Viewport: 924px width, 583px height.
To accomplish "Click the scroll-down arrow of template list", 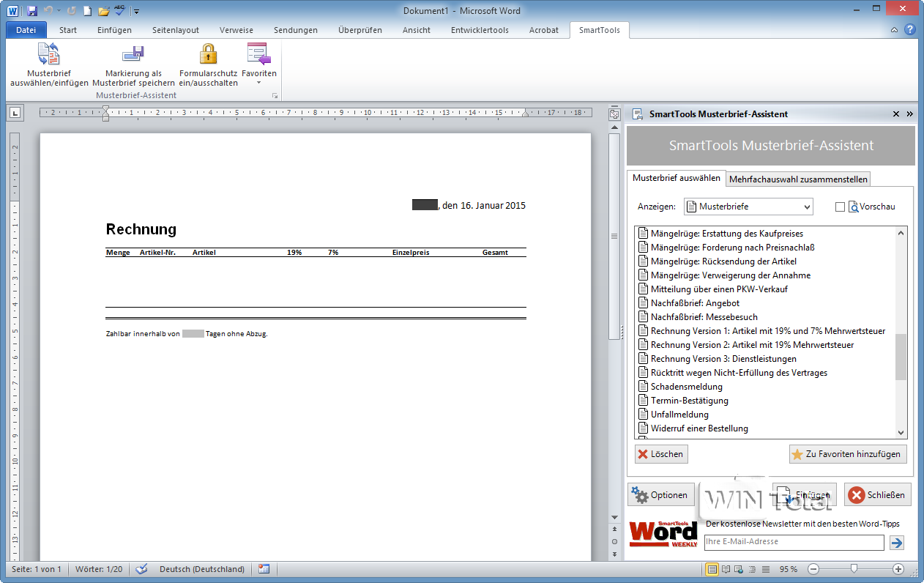I will coord(901,433).
